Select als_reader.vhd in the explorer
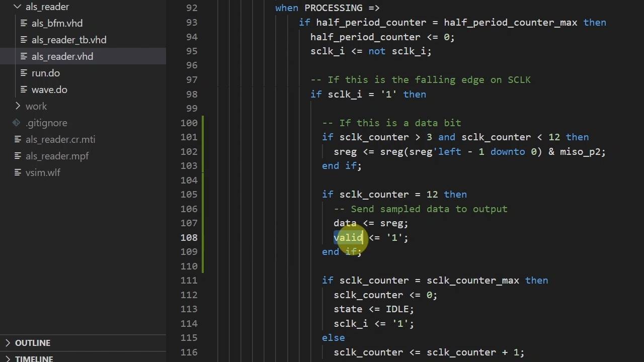 click(62, 56)
